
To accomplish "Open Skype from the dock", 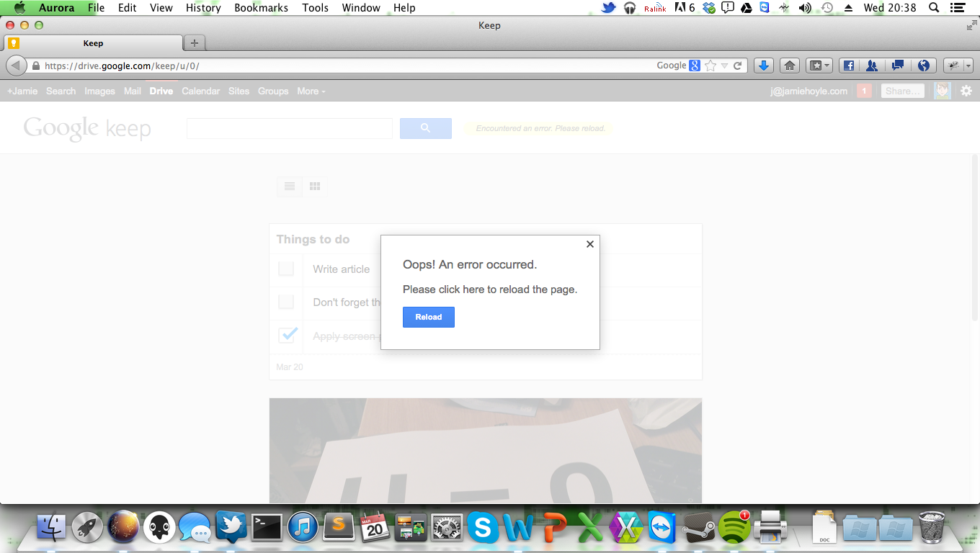I will tap(482, 528).
